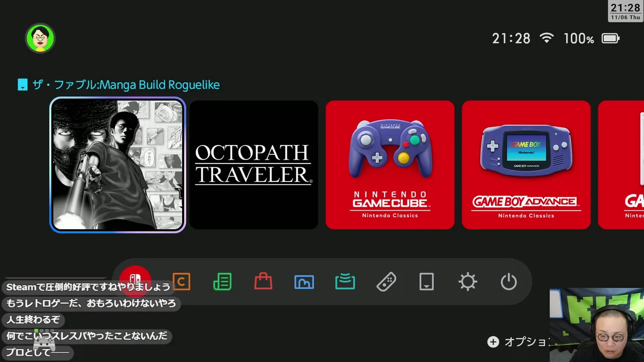Open Nintendo GameCube Classics tile
Image resolution: width=644 pixels, height=362 pixels.
point(390,165)
